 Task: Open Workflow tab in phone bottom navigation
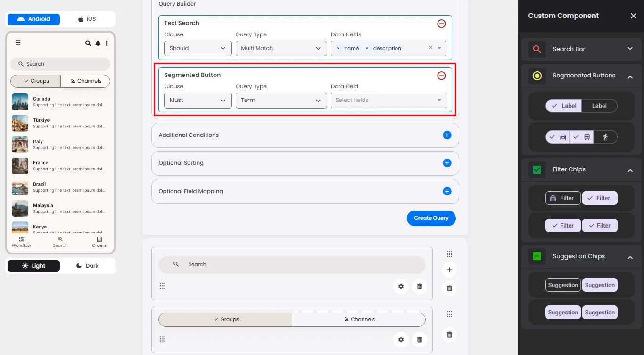tap(22, 242)
